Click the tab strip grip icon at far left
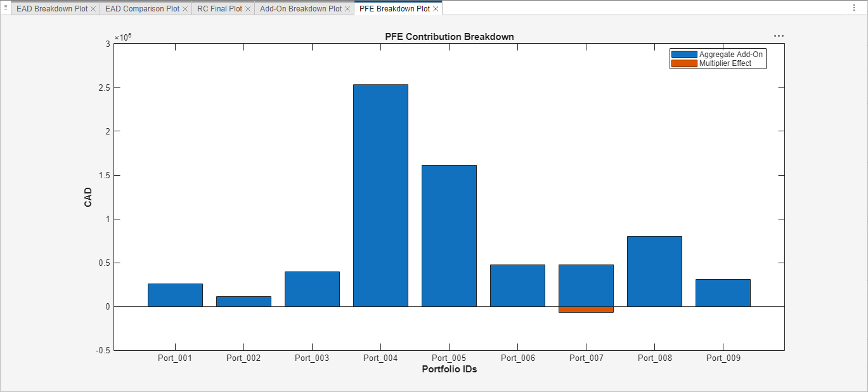Image resolution: width=868 pixels, height=392 pixels. (x=4, y=8)
